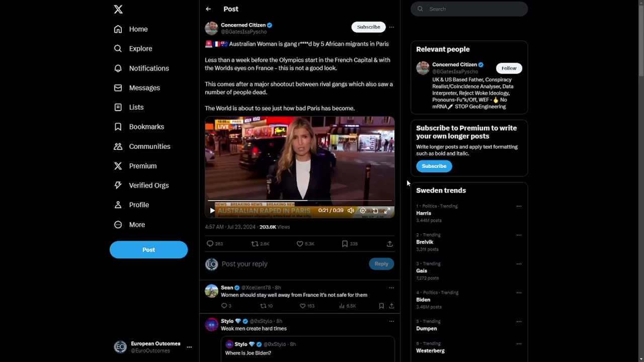Click the share icon on the main post
The image size is (644, 362).
tap(389, 244)
